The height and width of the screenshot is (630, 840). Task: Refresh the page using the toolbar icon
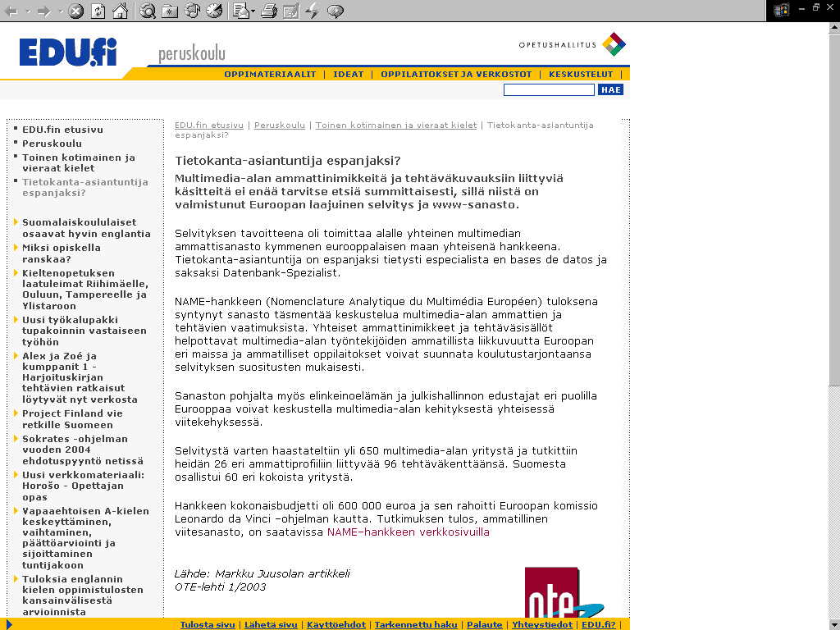[x=98, y=11]
